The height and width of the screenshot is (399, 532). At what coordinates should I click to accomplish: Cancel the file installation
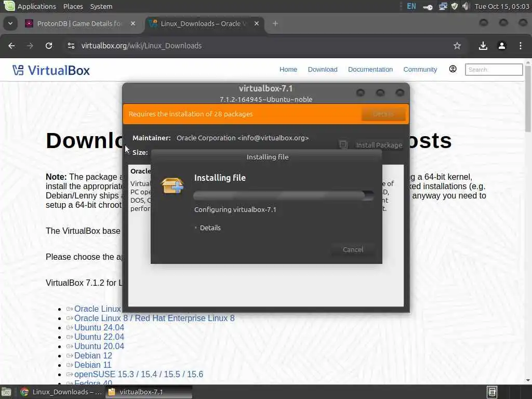pyautogui.click(x=353, y=250)
